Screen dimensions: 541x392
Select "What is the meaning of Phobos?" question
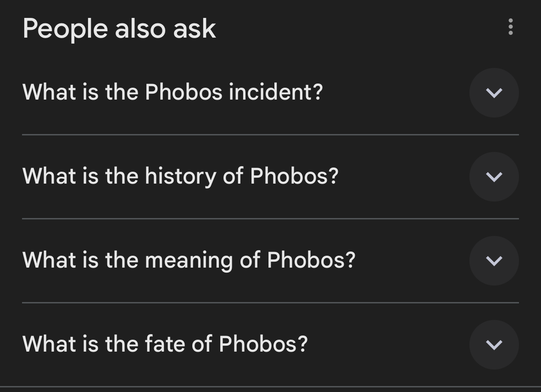tap(189, 260)
